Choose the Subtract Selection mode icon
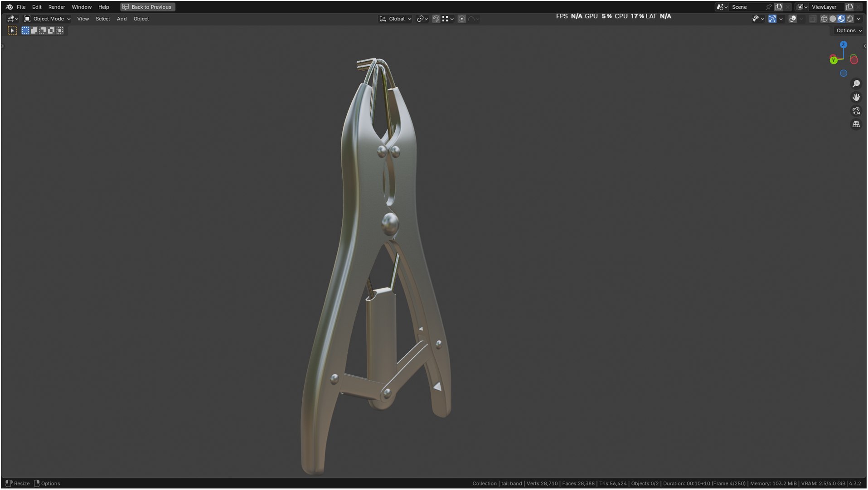Screen dimensions: 868x490 (x=43, y=30)
